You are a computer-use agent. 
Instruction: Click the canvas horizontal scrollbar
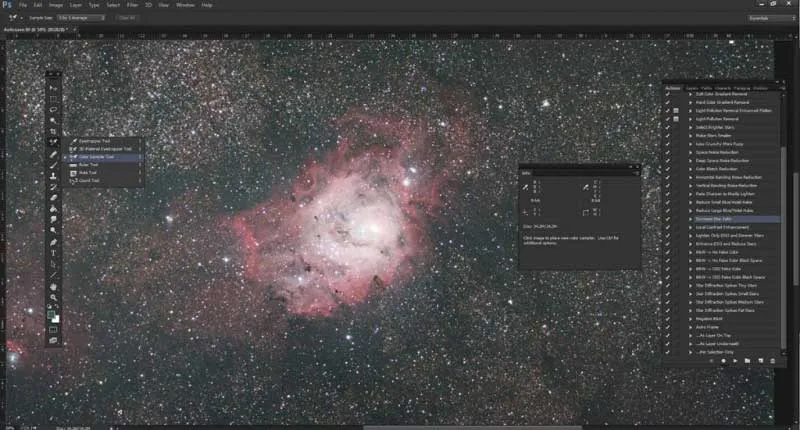[x=472, y=428]
